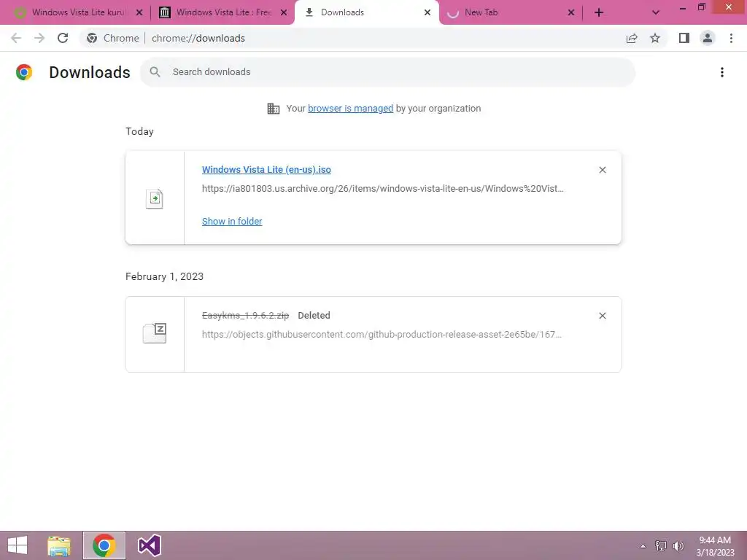Close the New Tab tab

tap(571, 12)
